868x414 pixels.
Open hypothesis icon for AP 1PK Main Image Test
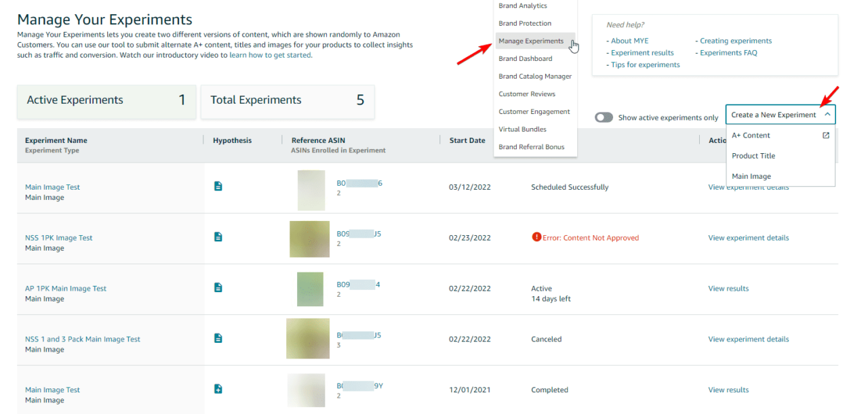218,287
